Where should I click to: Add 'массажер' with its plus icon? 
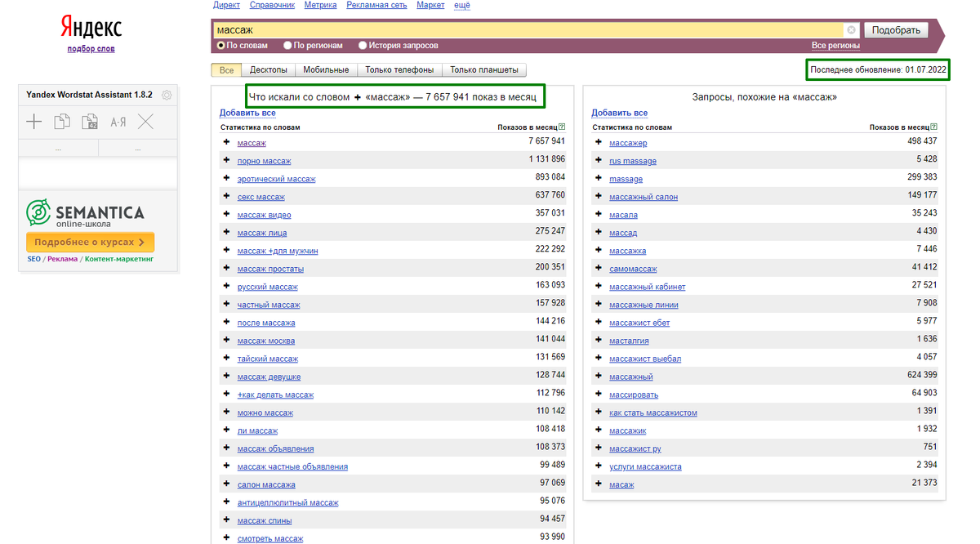598,142
